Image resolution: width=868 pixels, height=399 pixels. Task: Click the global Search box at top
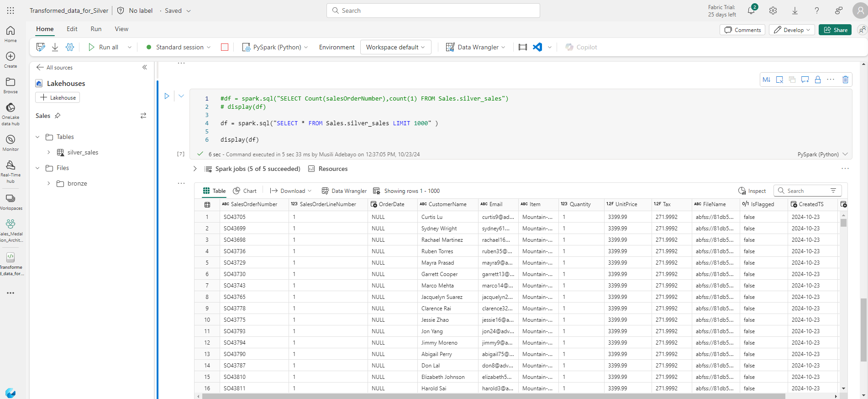(433, 11)
